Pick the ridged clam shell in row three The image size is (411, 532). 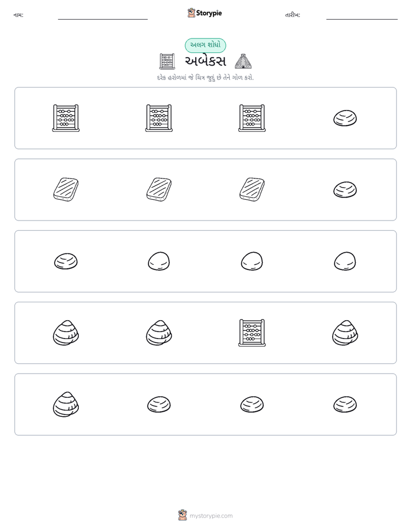(66, 261)
